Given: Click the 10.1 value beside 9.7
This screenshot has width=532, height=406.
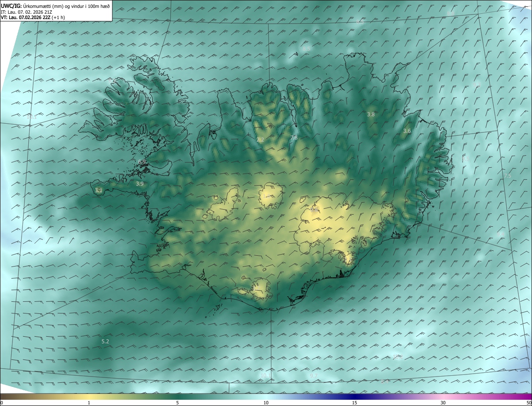Looking at the screenshot, I should point(266,376).
